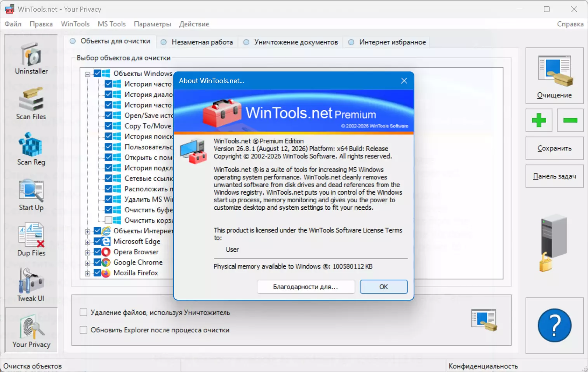
Task: Expand the Mozilla Firefox tree node
Action: point(88,274)
